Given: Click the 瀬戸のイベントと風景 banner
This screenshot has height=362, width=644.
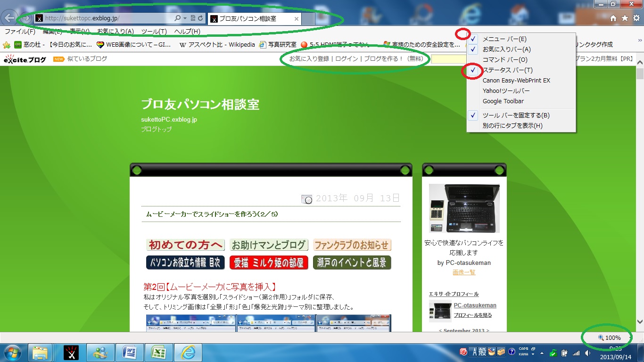Looking at the screenshot, I should point(352,263).
